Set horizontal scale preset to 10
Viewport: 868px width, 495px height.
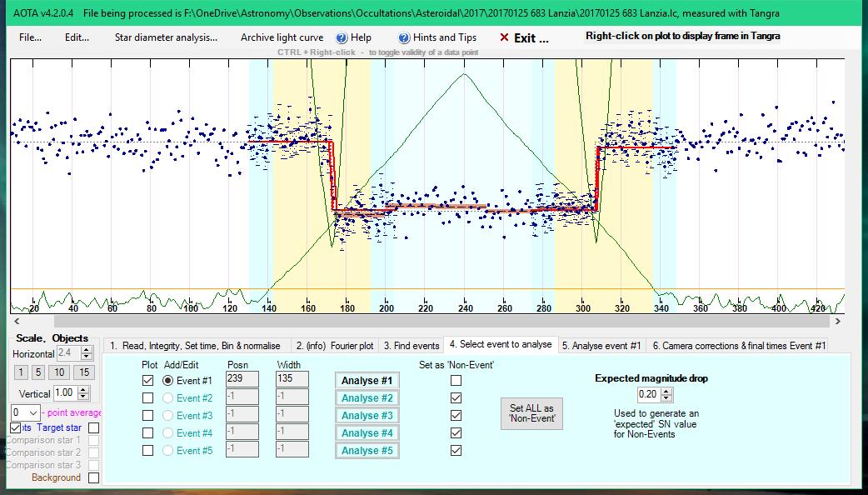(59, 372)
